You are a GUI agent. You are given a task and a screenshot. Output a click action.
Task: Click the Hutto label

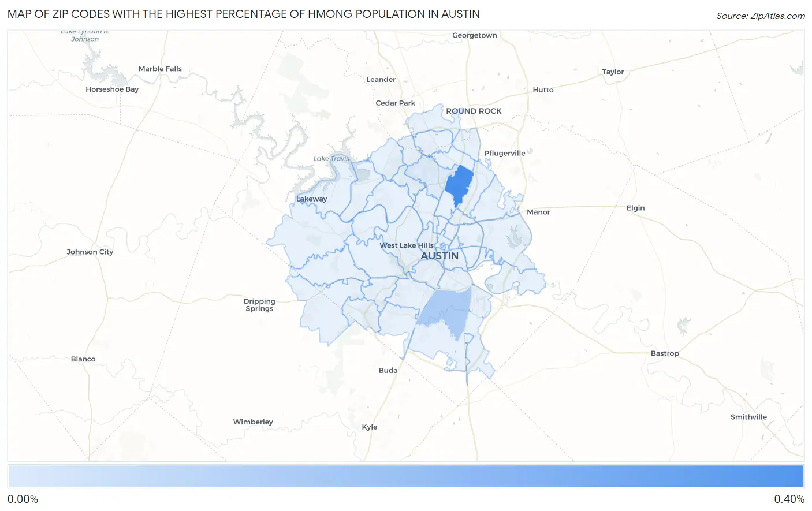[543, 90]
